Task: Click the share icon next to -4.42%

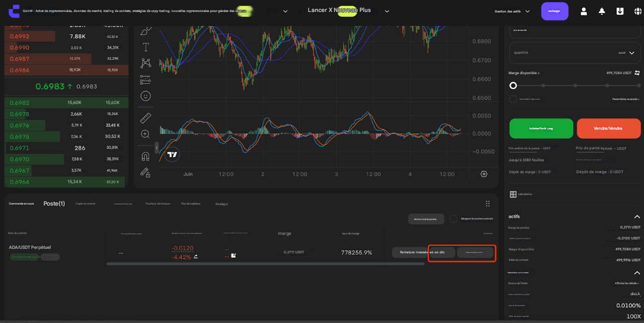Action: click(x=196, y=257)
